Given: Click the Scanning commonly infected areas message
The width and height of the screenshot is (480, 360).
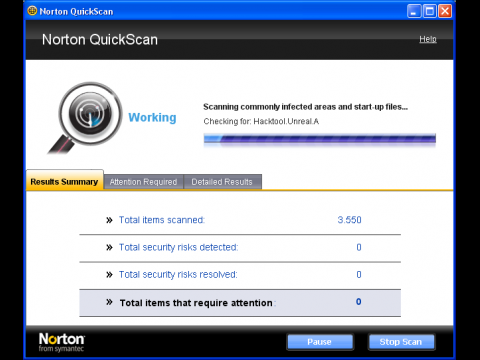Looking at the screenshot, I should coord(305,107).
